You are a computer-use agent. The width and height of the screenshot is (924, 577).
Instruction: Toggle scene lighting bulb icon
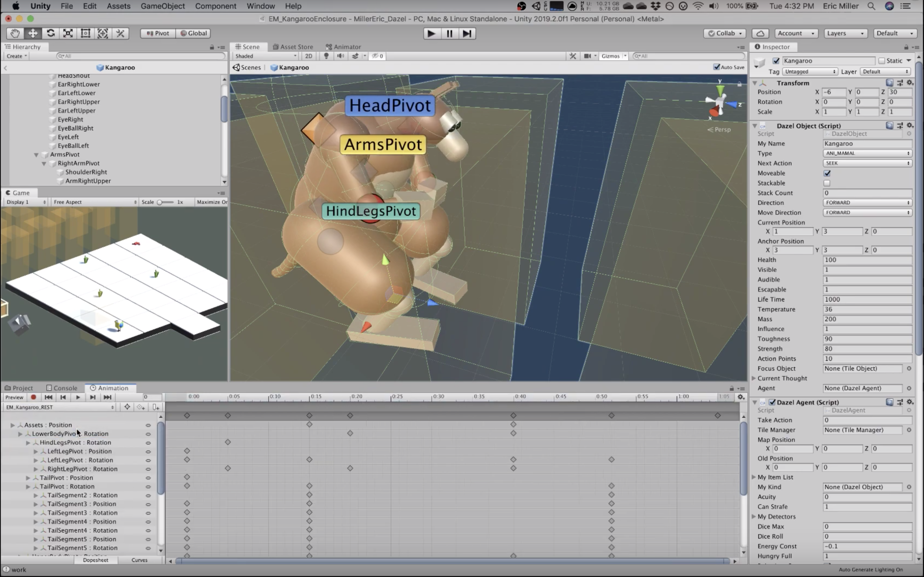(326, 56)
